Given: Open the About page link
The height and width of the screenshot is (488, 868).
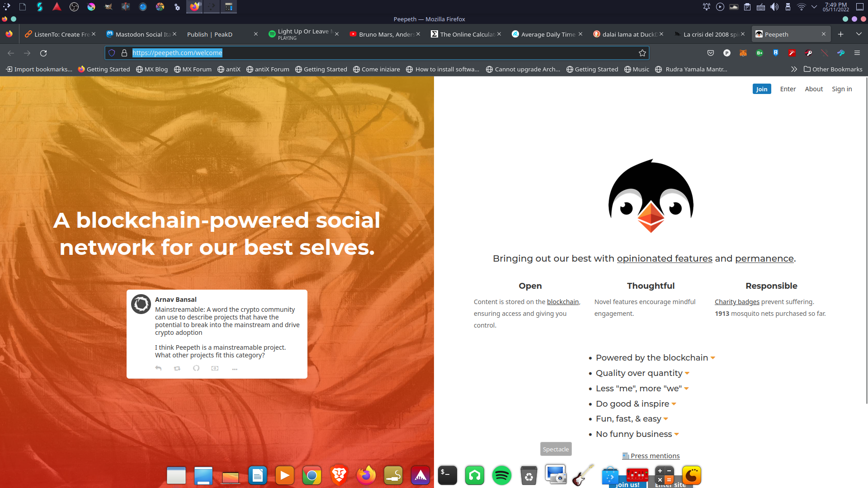Looking at the screenshot, I should click(x=814, y=89).
